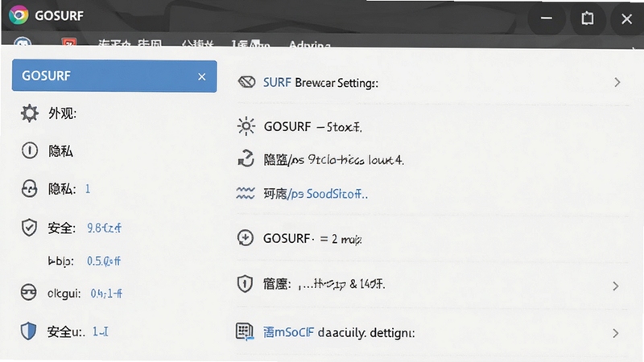Click the crossed eye icon beside SURF Settings
The height and width of the screenshot is (362, 644).
246,82
